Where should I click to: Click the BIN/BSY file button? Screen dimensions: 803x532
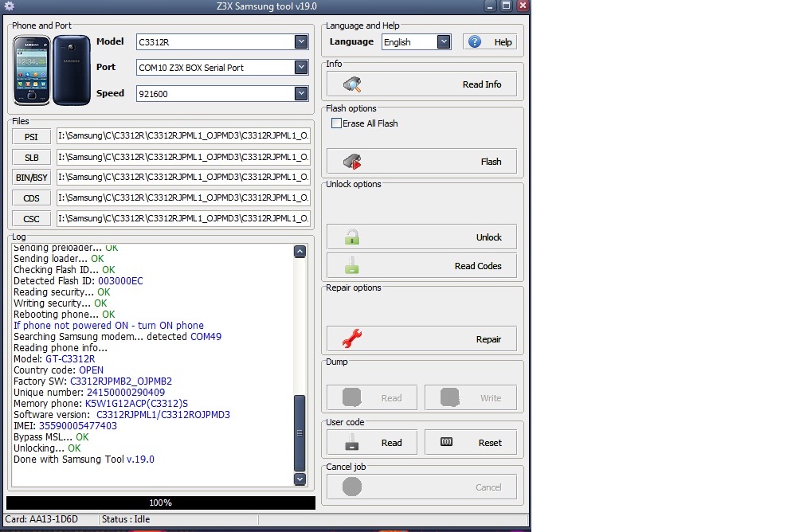31,178
